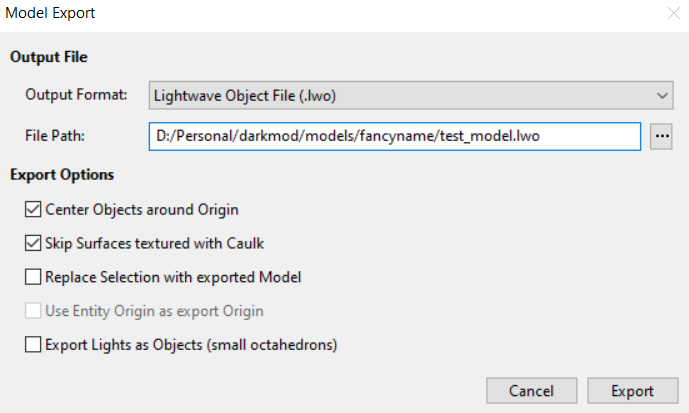The width and height of the screenshot is (689, 413).
Task: Click the Model Export title bar
Action: tap(300, 14)
